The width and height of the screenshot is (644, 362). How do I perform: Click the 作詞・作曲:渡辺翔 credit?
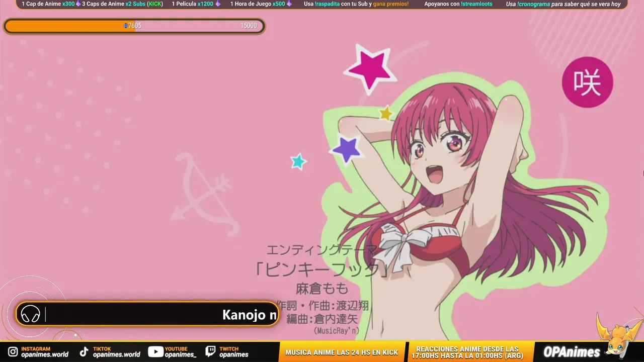(322, 306)
